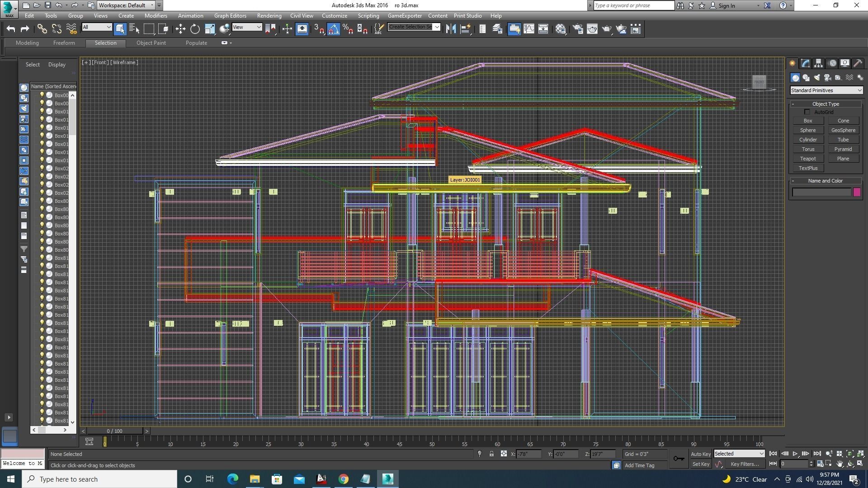Activate the Angle Snap toggle icon
The image size is (868, 488).
tap(333, 28)
